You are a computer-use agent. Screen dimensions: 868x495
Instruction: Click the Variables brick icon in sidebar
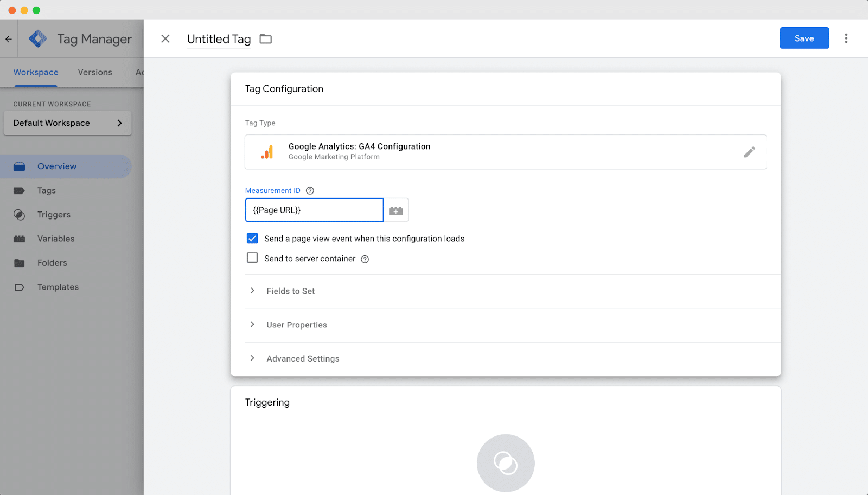click(x=19, y=239)
